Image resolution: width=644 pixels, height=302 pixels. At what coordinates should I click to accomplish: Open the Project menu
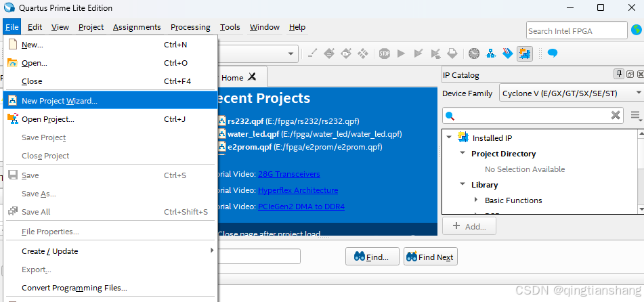[x=91, y=27]
